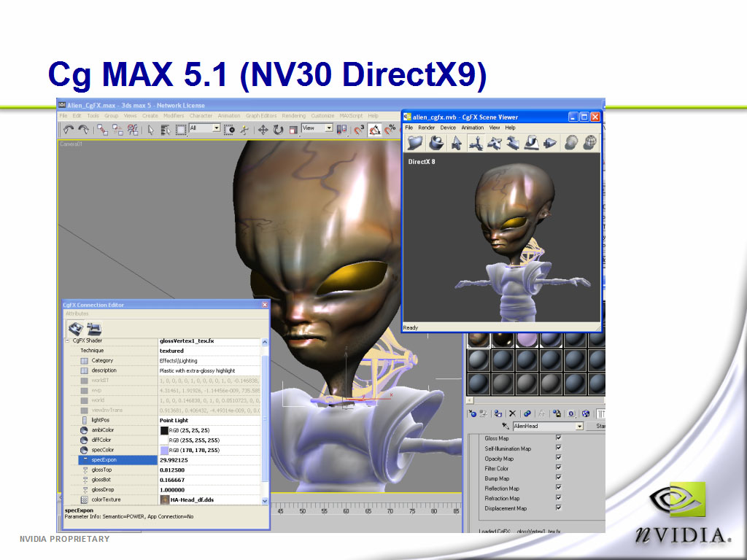Select the first material sphere thumbnail
This screenshot has width=747, height=560.
[x=479, y=340]
